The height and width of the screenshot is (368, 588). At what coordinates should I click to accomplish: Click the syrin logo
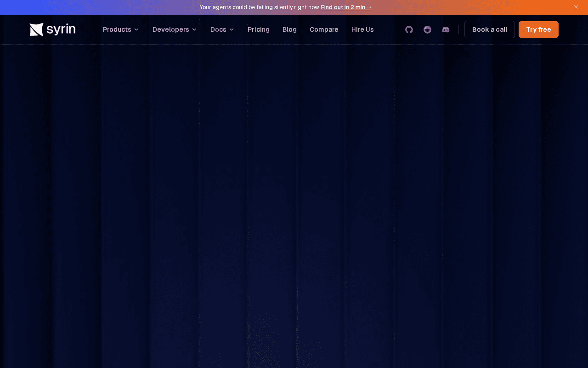(x=52, y=29)
